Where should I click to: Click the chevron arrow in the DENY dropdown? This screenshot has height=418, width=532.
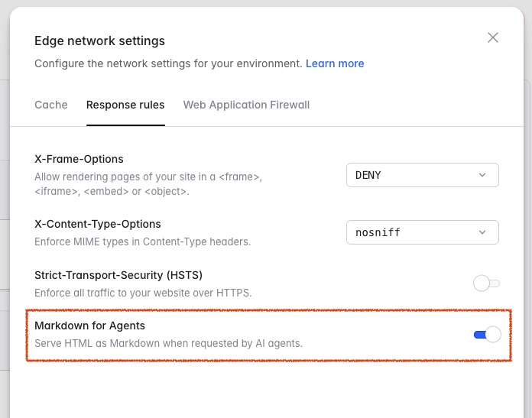click(x=482, y=175)
